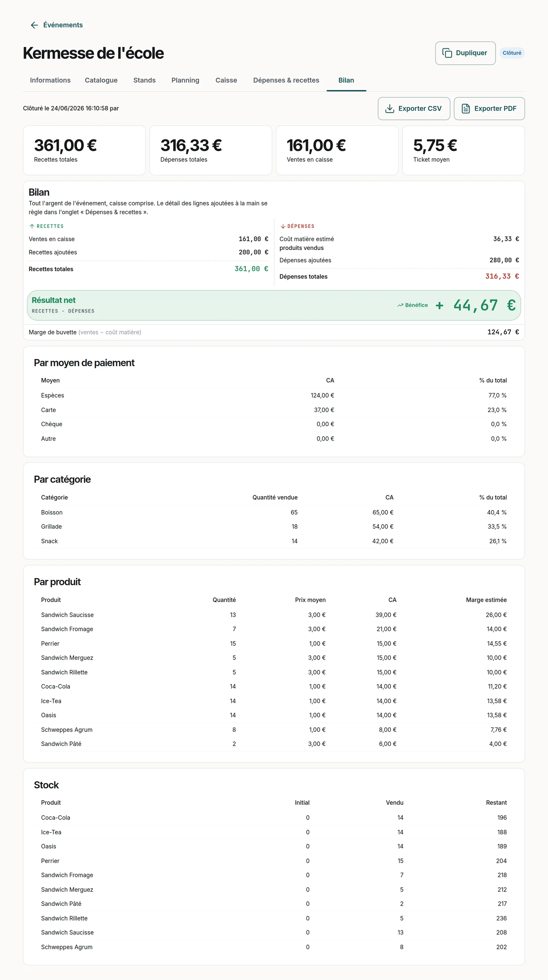Image resolution: width=548 pixels, height=980 pixels.
Task: Click the Recettes totales summary card
Action: pyautogui.click(x=84, y=150)
